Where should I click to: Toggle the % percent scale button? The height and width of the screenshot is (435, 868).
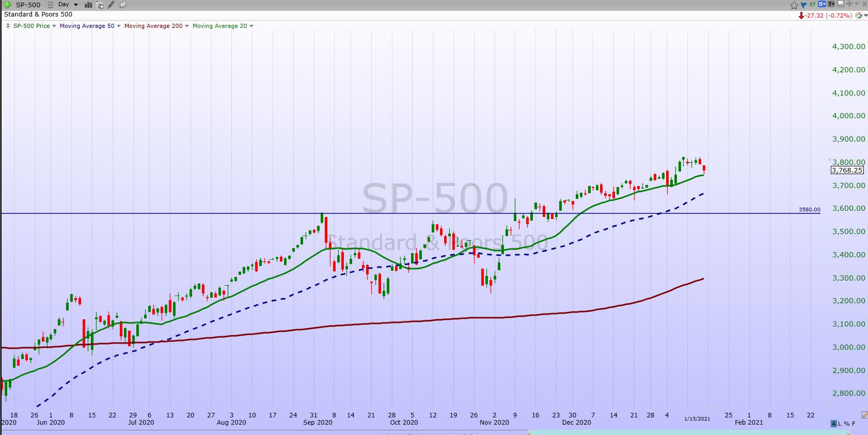coord(847,424)
